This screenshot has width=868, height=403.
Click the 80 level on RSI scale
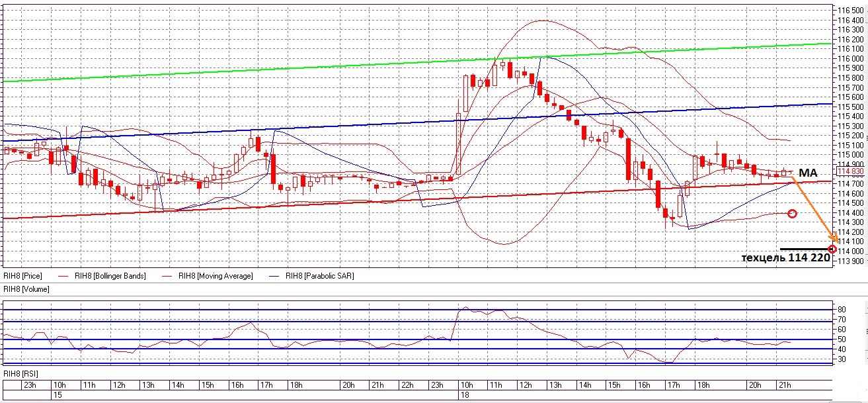842,309
